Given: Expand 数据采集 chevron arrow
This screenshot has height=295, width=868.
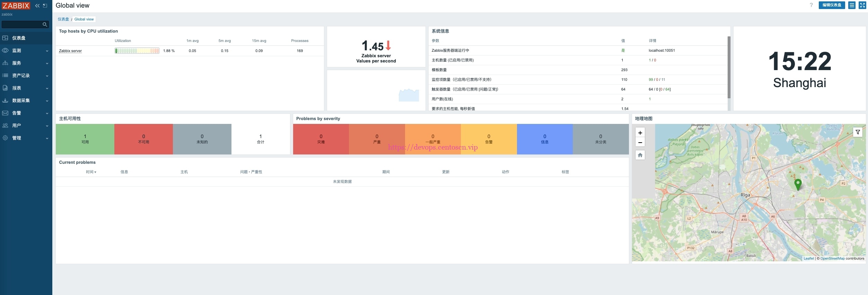Looking at the screenshot, I should (47, 101).
